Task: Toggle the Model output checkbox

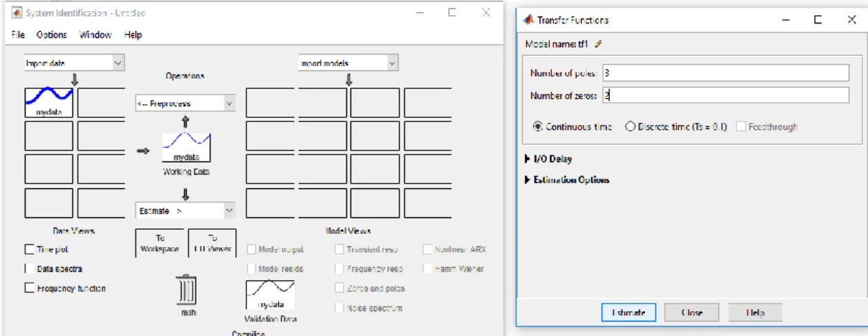Action: coord(251,249)
